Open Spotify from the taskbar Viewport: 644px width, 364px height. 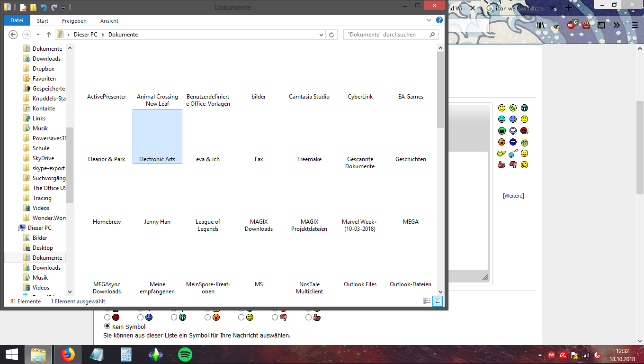click(x=185, y=354)
